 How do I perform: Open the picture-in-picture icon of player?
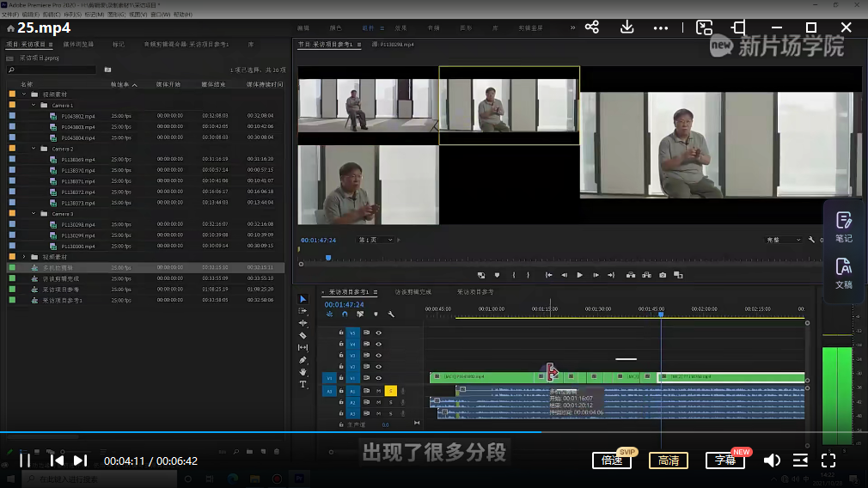pos(704,27)
